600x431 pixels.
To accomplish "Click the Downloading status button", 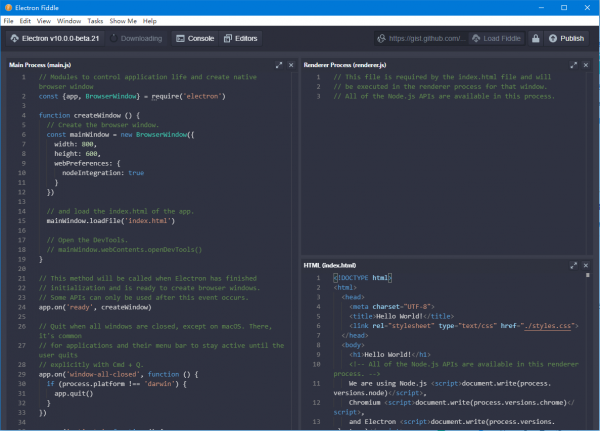I will pyautogui.click(x=136, y=38).
